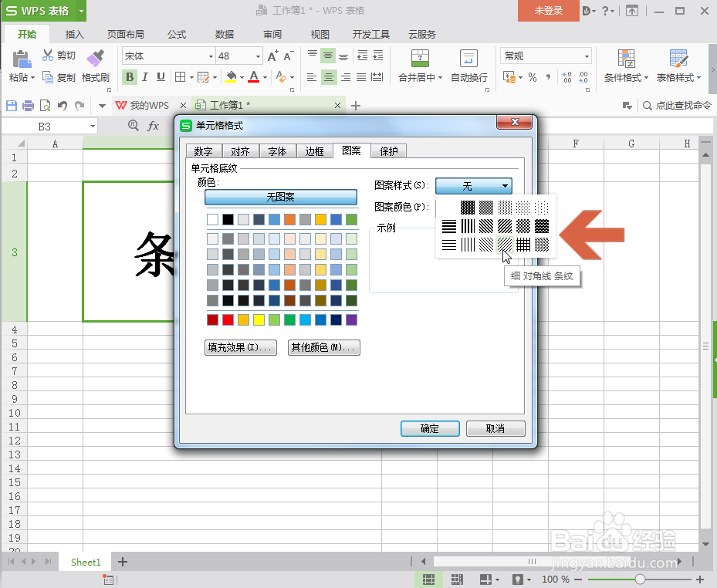The width and height of the screenshot is (717, 588).
Task: Click the Copy icon
Action: click(x=48, y=77)
